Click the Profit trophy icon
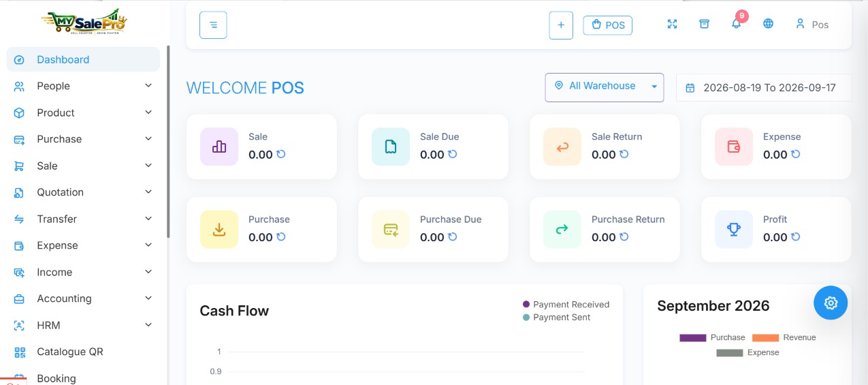 point(734,230)
